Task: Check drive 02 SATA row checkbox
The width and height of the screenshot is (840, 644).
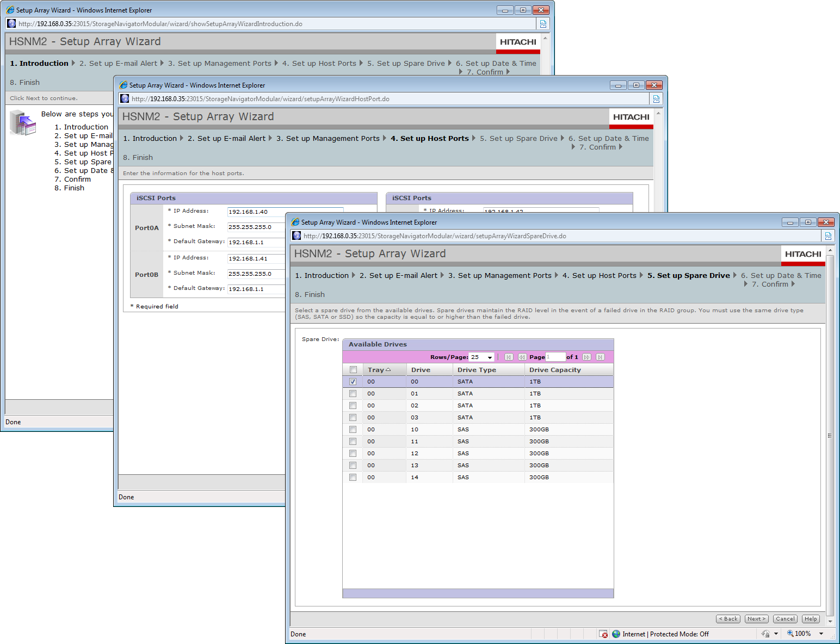Action: 353,406
